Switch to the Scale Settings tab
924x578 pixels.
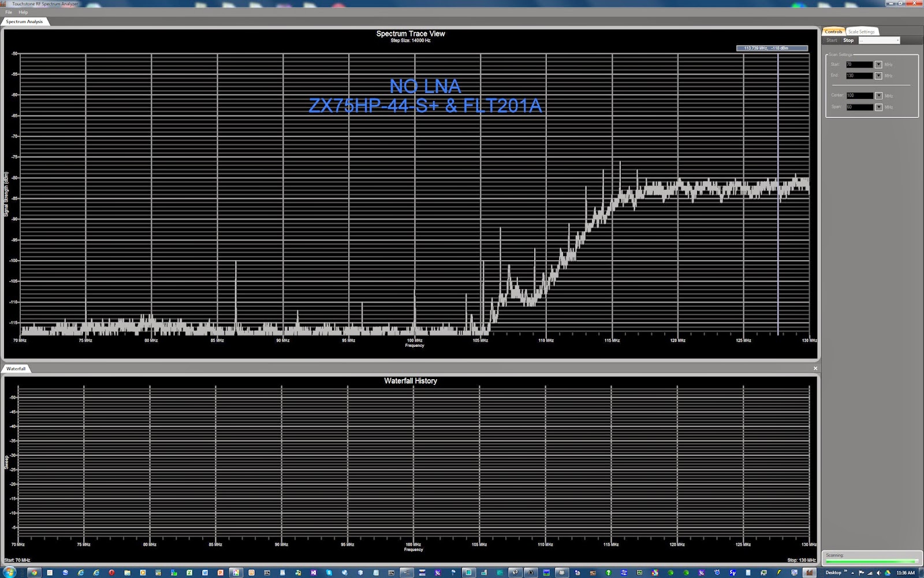[x=862, y=31]
